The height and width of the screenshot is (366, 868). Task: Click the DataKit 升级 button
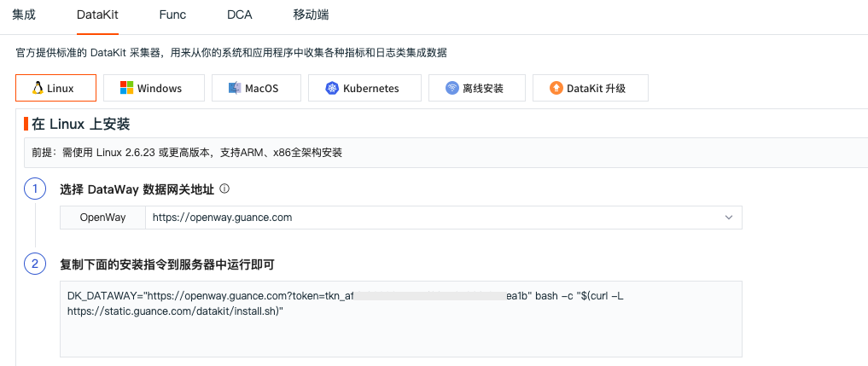tap(591, 88)
